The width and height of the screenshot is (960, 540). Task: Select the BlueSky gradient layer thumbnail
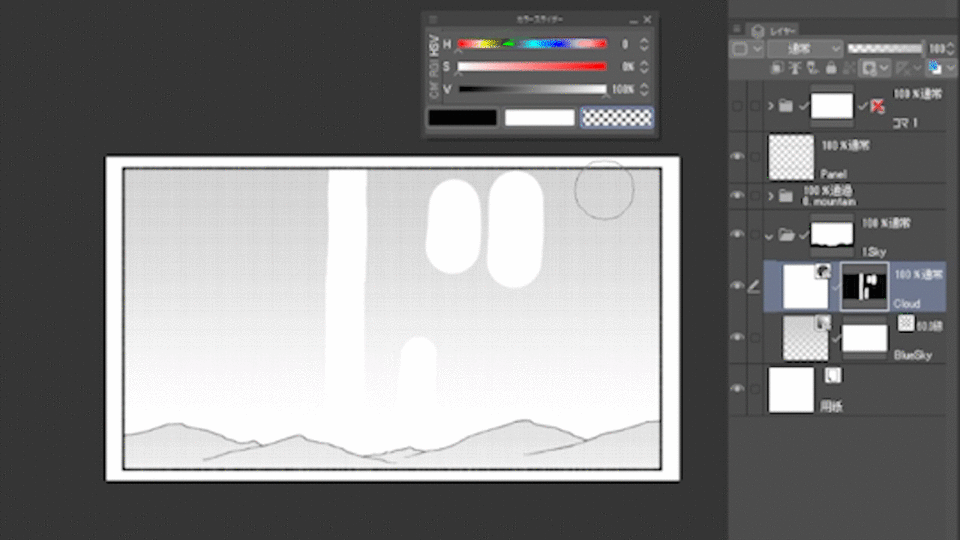point(806,338)
